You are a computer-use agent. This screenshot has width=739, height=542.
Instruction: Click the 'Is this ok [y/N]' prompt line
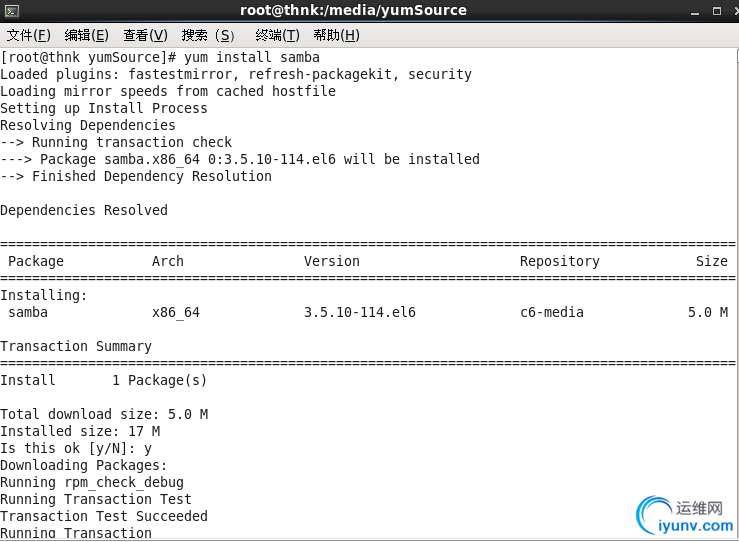(76, 448)
